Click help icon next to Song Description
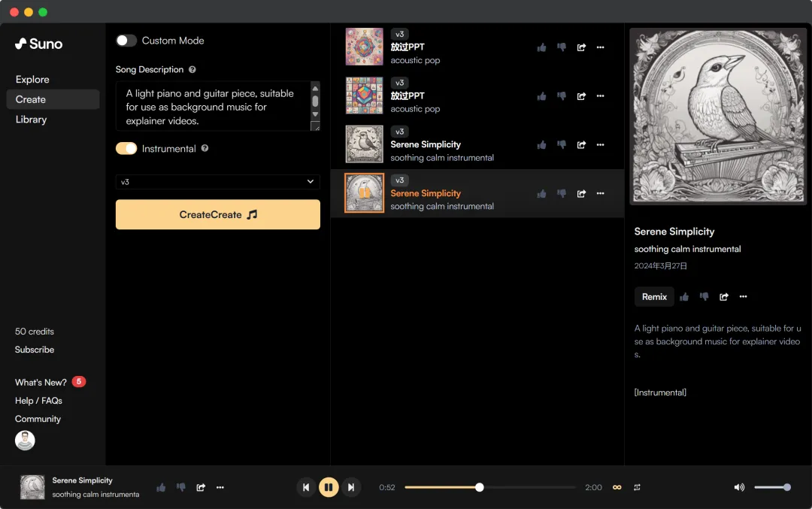The width and height of the screenshot is (812, 509). pos(192,70)
